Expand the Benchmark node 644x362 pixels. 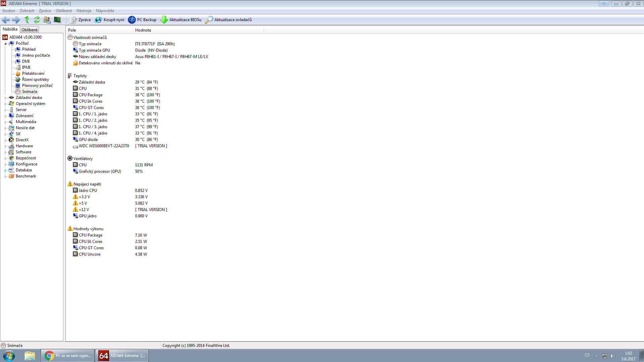5,176
